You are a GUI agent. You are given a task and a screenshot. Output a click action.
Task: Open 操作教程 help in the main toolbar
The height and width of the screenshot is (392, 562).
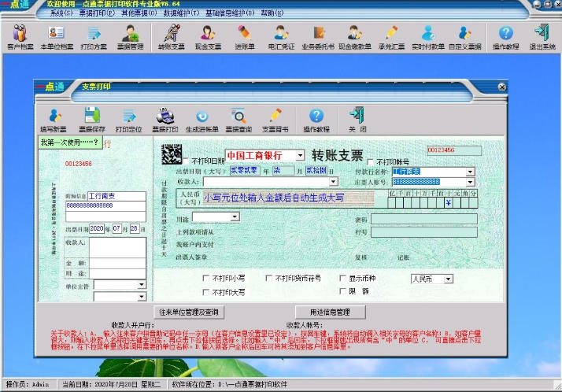click(506, 37)
